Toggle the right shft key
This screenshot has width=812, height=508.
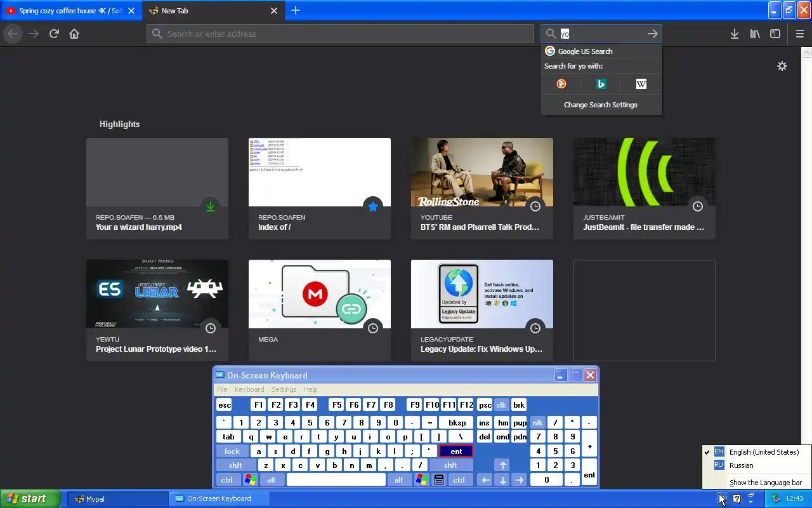point(450,465)
